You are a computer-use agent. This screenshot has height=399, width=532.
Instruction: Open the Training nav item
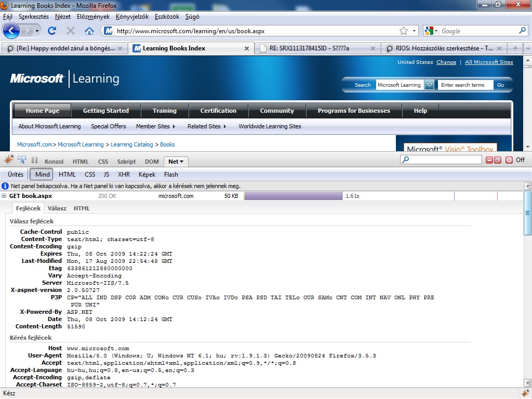[165, 111]
